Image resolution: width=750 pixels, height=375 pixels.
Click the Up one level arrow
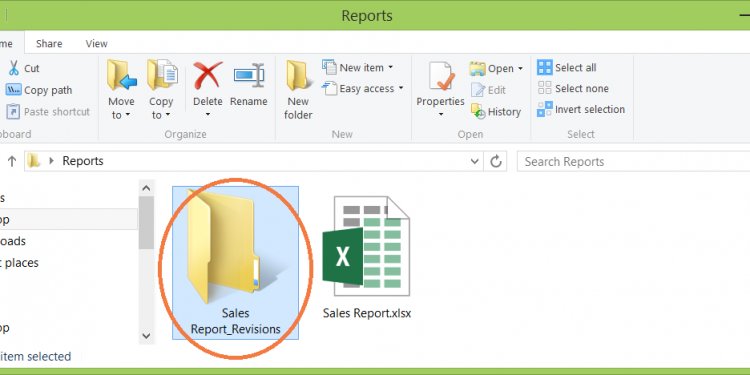click(12, 161)
